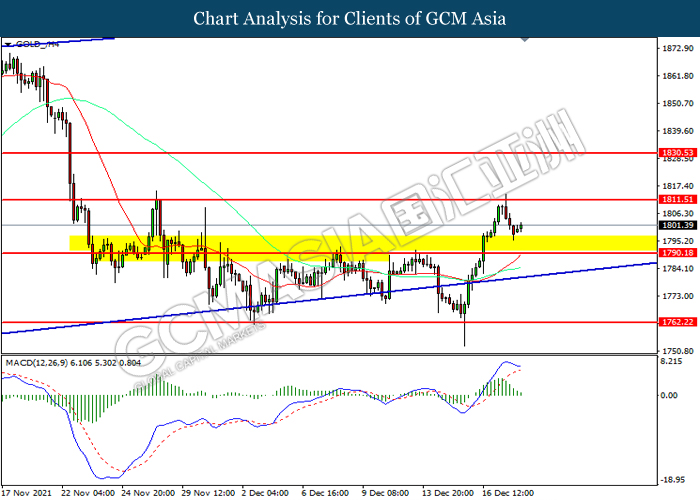Click the 1872.90 price axis value
Image resolution: width=700 pixels, height=500 pixels.
point(678,48)
